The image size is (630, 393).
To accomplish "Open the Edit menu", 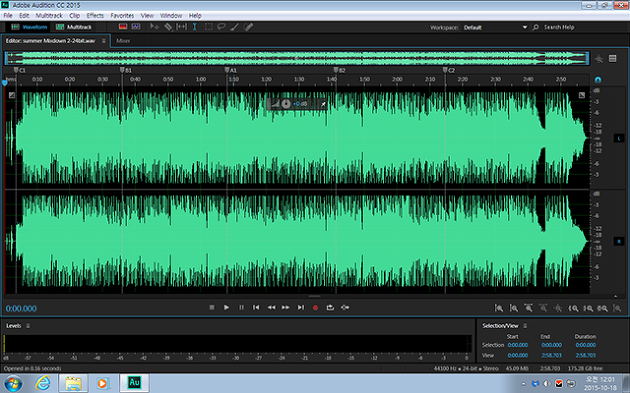I will point(24,16).
